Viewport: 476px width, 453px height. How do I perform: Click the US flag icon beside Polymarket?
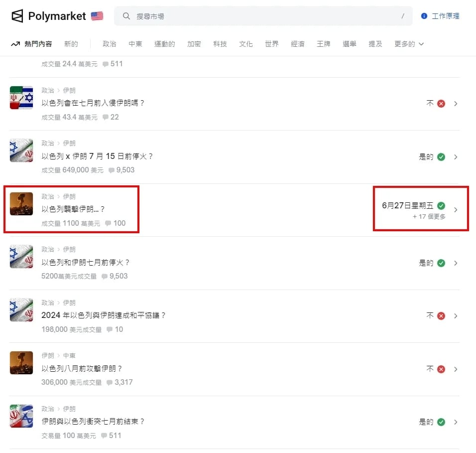[97, 16]
